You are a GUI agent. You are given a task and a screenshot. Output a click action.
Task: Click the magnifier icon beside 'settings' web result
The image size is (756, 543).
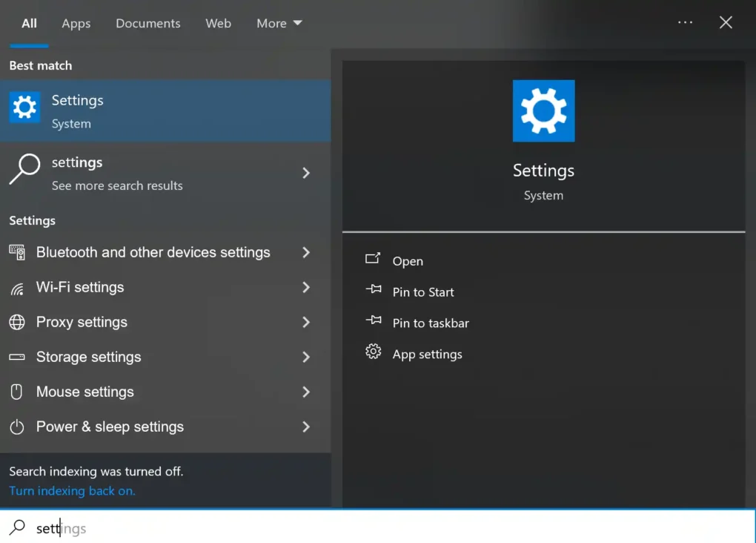pos(24,169)
